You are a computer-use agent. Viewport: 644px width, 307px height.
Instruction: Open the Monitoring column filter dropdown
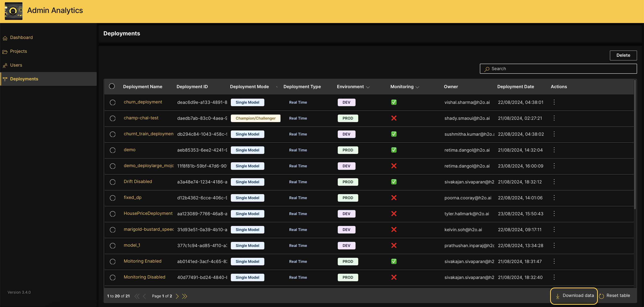pyautogui.click(x=417, y=87)
